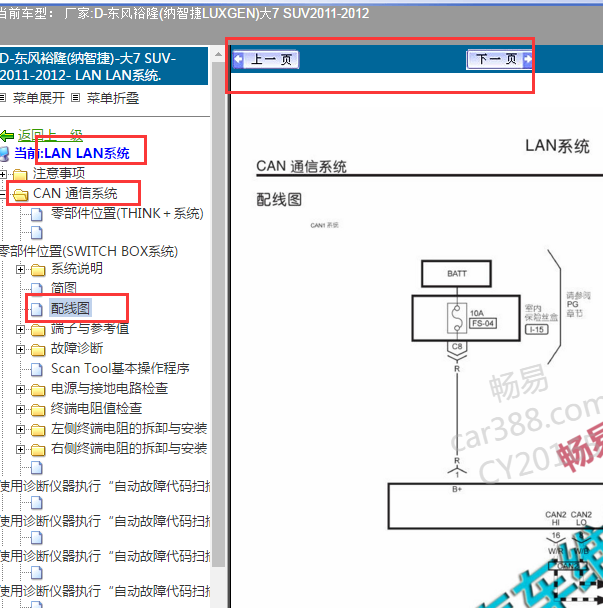Viewport: 603px width, 608px height.
Task: Open 零部件位置(THINK + 系统) document
Action: tap(127, 213)
